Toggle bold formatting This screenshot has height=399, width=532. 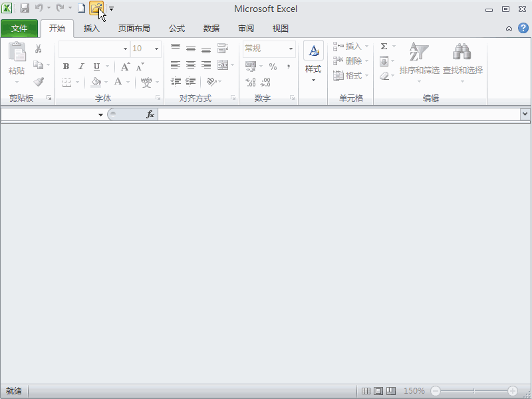tap(66, 66)
